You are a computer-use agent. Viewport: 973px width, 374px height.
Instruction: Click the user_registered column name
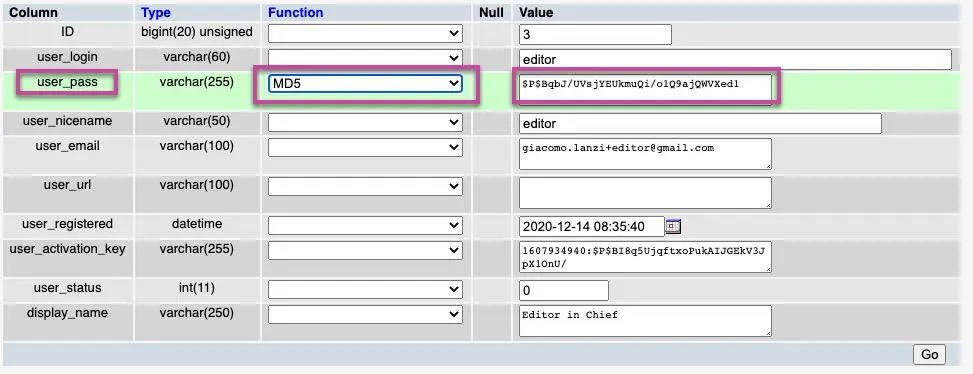pos(68,223)
